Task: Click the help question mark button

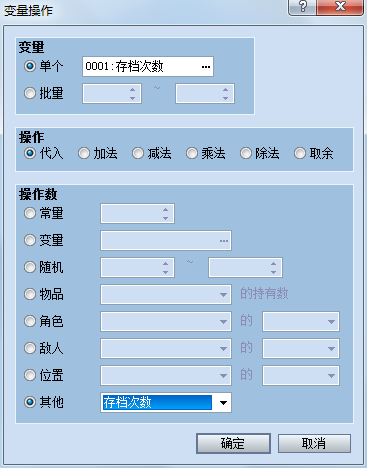Action: click(x=302, y=7)
